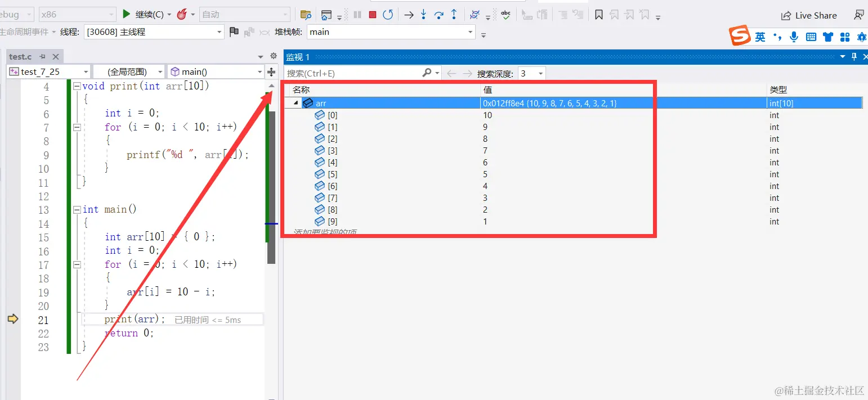Click the yellow current-statement arrow at line 21
The width and height of the screenshot is (868, 400).
[x=13, y=319]
